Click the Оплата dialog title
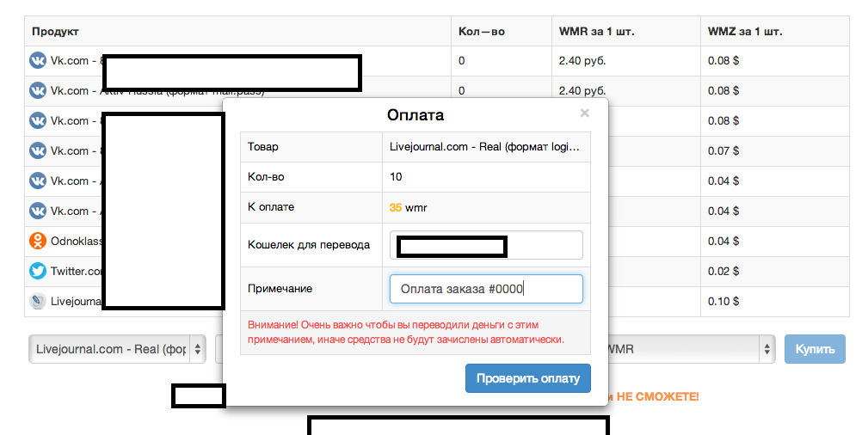Image resolution: width=868 pixels, height=435 pixels. (416, 115)
